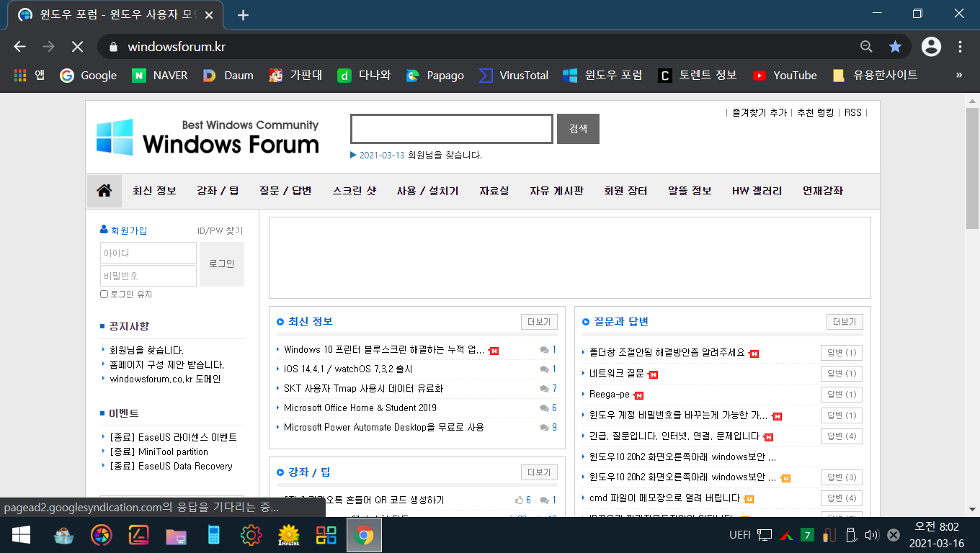This screenshot has width=980, height=553.
Task: Open the Imagine sunflower icon in taskbar
Action: pos(288,535)
